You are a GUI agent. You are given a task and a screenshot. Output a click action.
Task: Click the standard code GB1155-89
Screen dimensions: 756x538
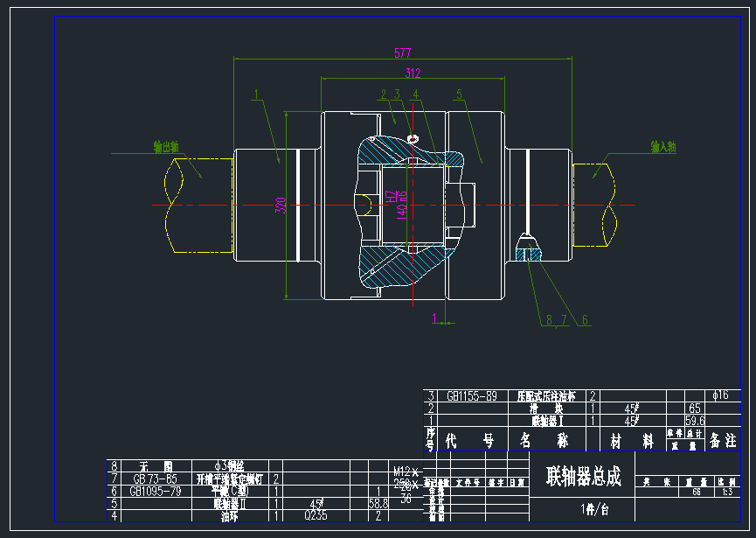(472, 396)
